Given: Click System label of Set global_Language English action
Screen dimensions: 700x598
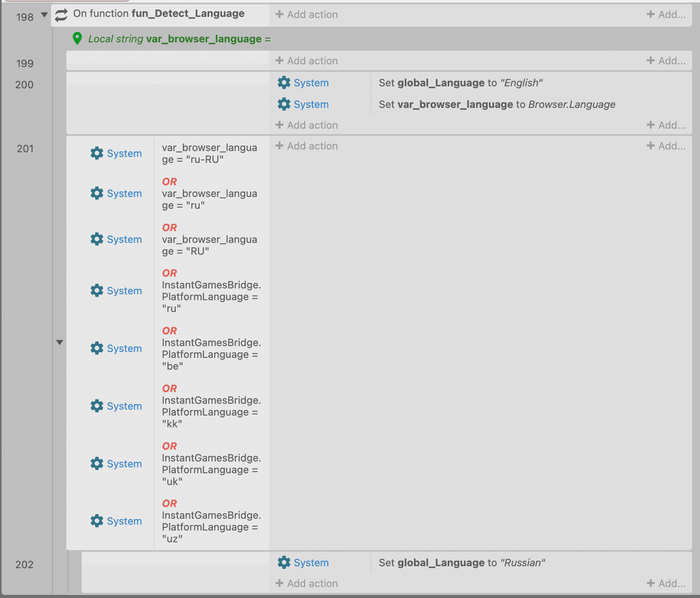Looking at the screenshot, I should [x=311, y=83].
